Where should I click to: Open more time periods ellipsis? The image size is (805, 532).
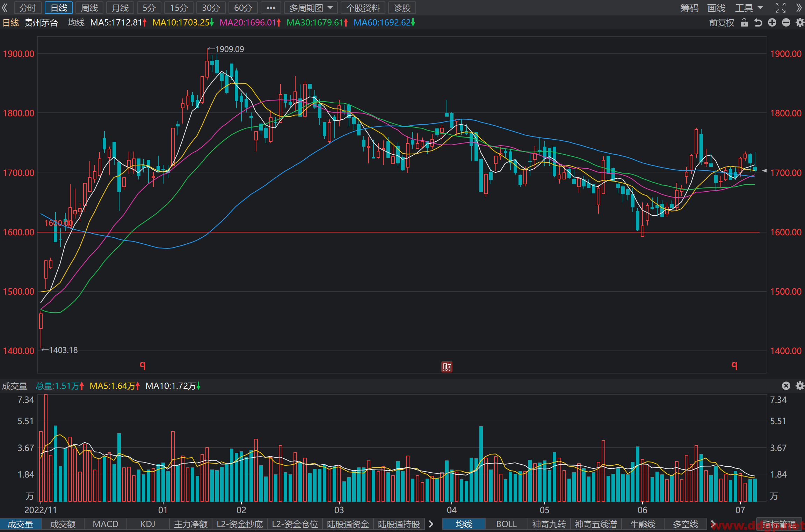(271, 8)
